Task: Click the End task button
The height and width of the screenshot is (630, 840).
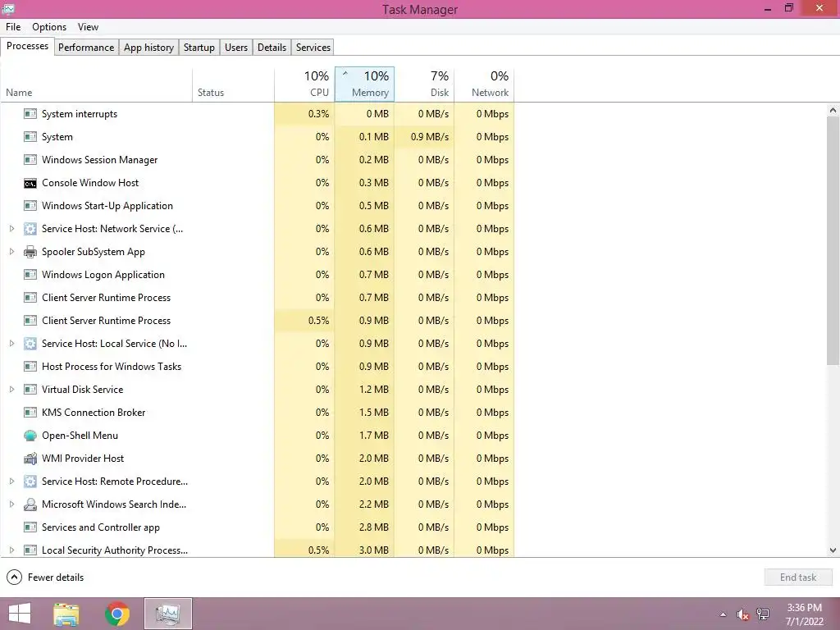Action: (798, 577)
